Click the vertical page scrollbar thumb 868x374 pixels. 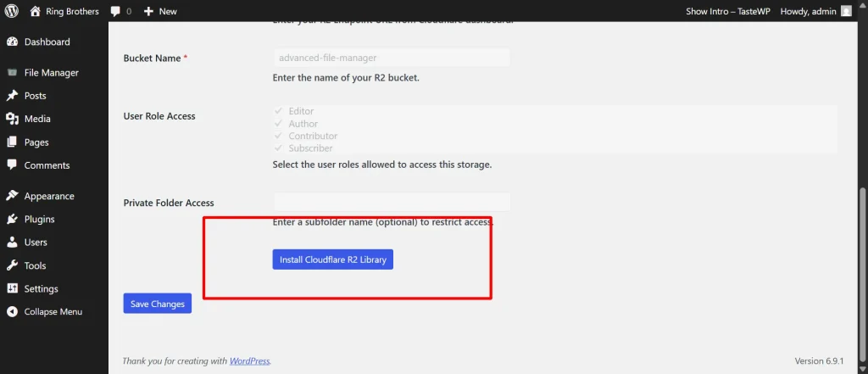pos(862,274)
